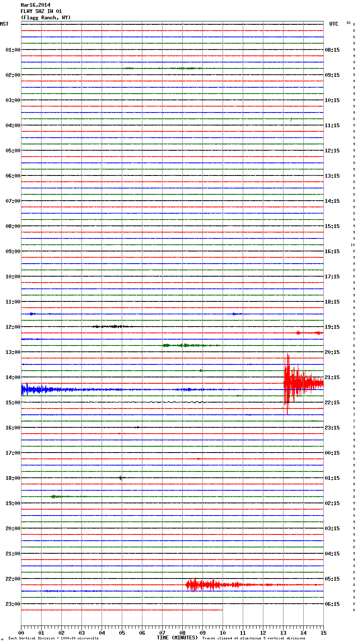Click the green burst on the 12:45 trace
The width and height of the screenshot is (357, 644).
pos(191,346)
